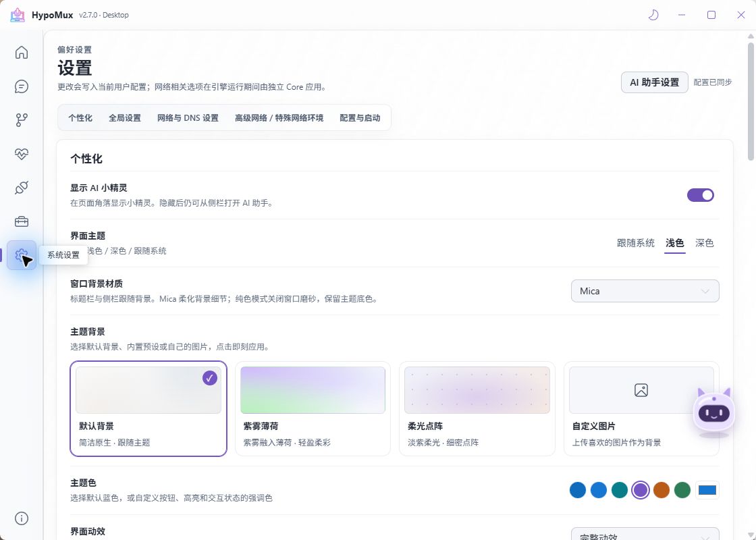Choose 柔光点阵 theme background card
The height and width of the screenshot is (540, 756).
pyautogui.click(x=477, y=408)
